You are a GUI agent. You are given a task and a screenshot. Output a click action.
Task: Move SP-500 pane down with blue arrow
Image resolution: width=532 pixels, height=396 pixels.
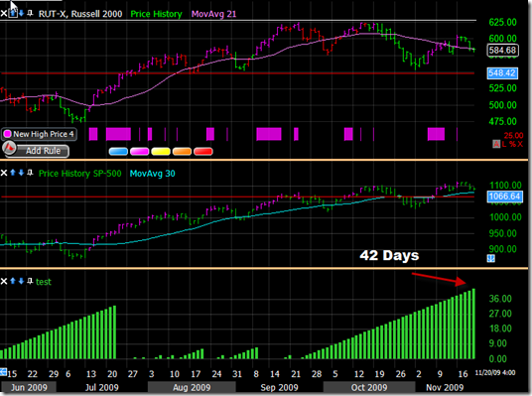click(21, 173)
